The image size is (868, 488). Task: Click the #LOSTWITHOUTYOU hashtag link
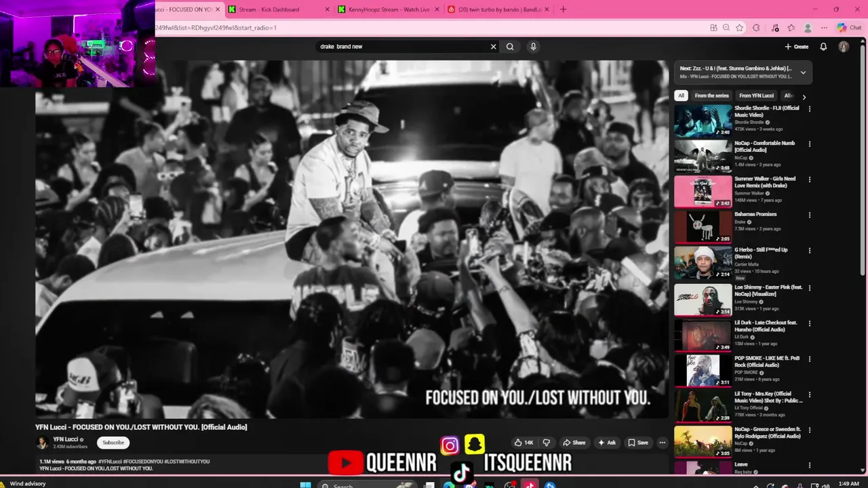(186, 462)
